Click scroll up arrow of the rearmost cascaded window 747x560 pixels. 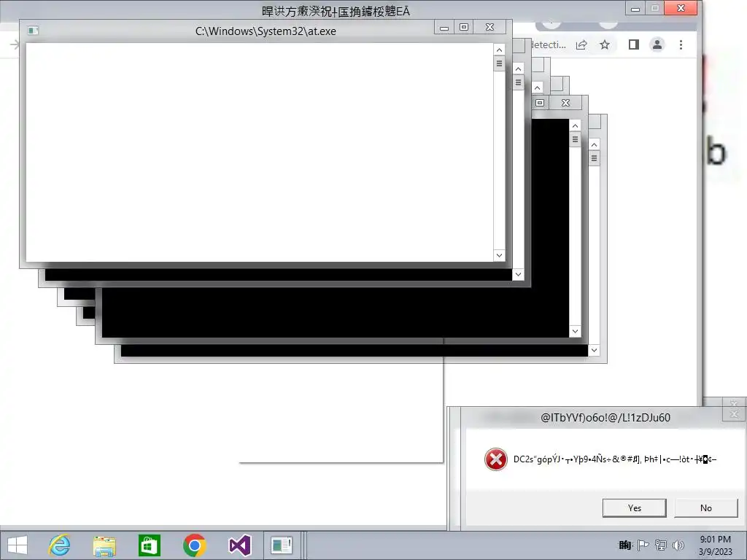[594, 145]
